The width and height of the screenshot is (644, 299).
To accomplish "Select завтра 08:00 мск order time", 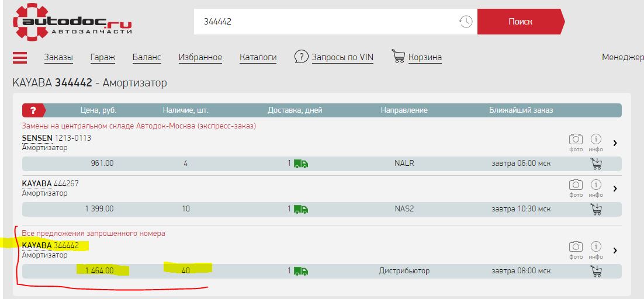I will click(521, 271).
